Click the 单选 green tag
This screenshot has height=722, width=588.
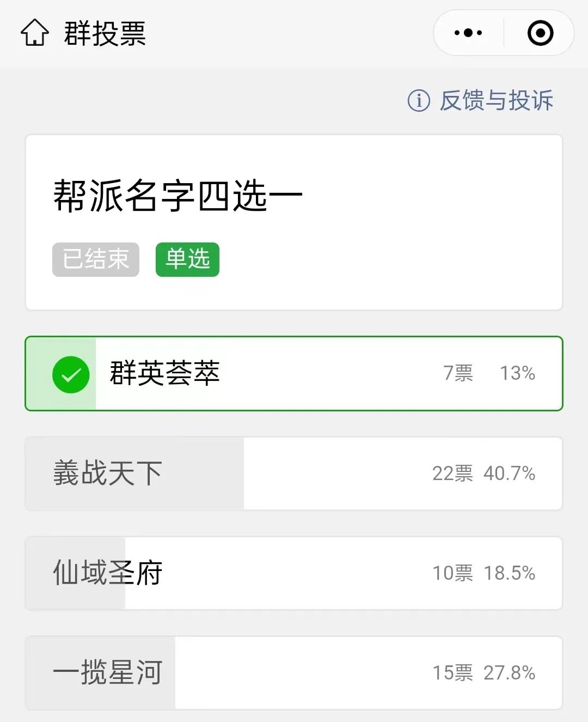187,259
